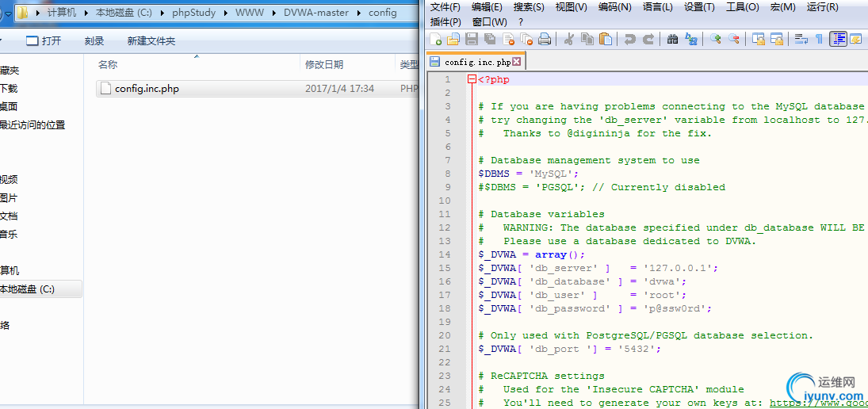Viewport: 868px width, 409px height.
Task: Open the 编码(N) menu
Action: [x=614, y=7]
